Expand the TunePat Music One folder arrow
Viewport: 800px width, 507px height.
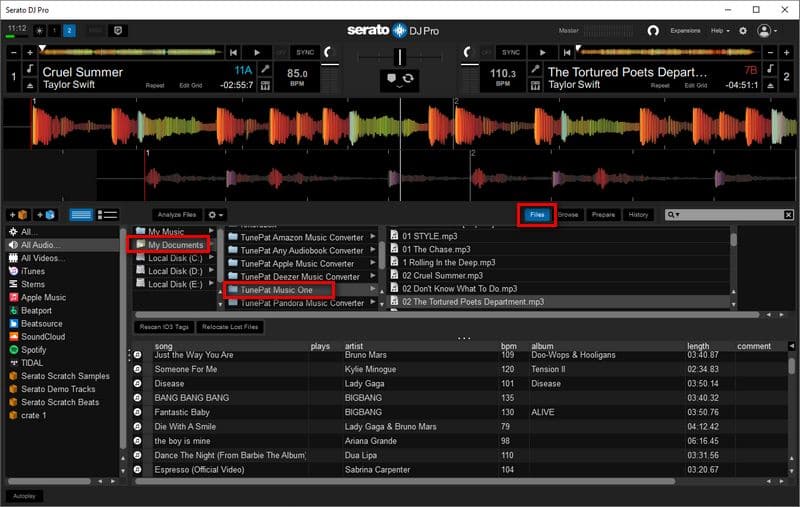click(373, 290)
